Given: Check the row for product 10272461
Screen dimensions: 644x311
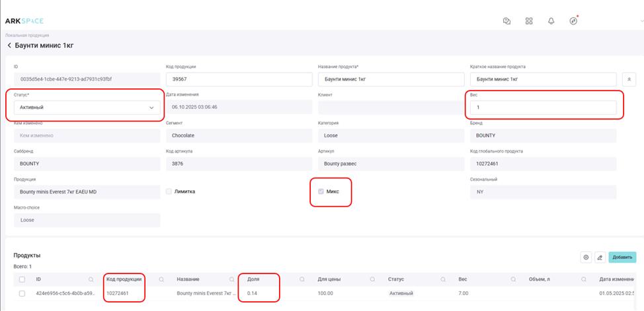Looking at the screenshot, I should pyautogui.click(x=22, y=293).
